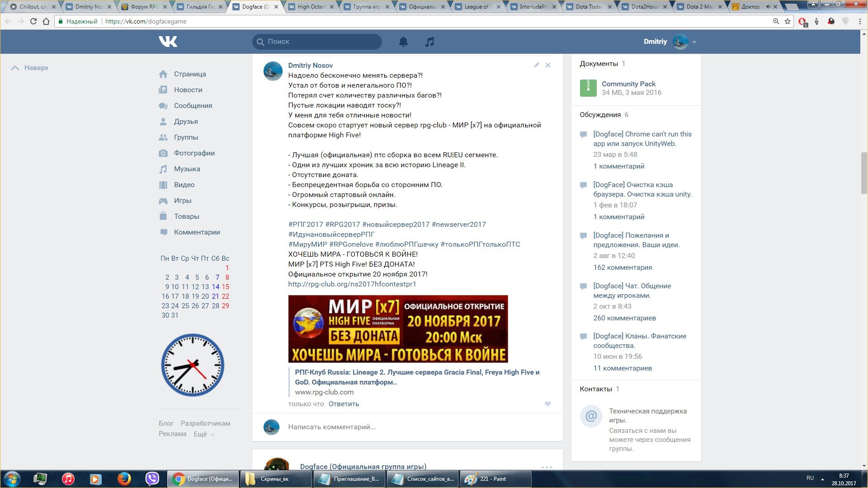Bookmark page with star icon

pyautogui.click(x=788, y=21)
